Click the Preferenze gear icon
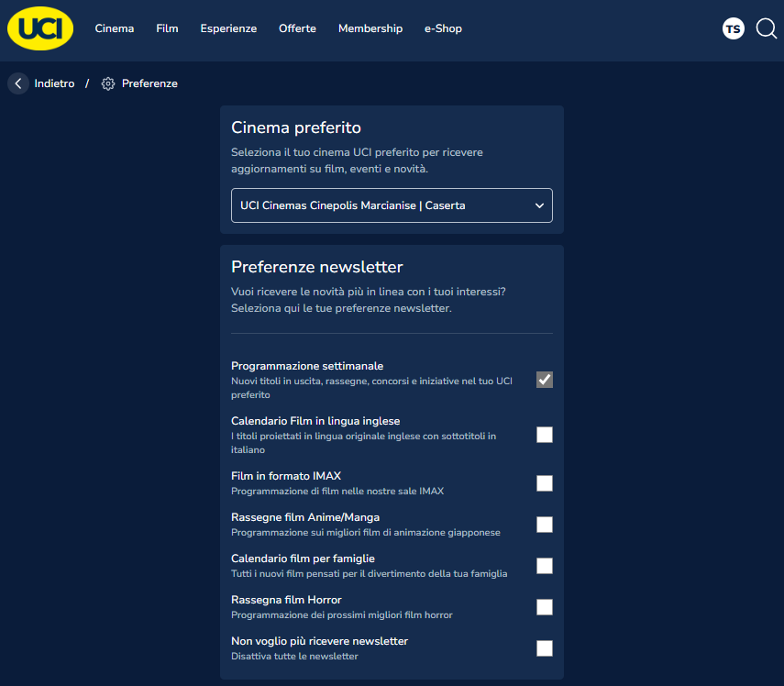 (108, 83)
